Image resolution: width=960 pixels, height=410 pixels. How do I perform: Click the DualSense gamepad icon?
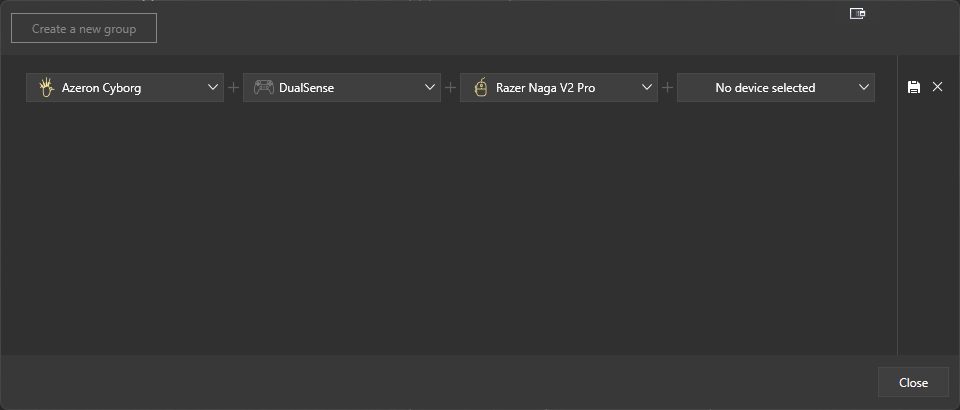[263, 88]
